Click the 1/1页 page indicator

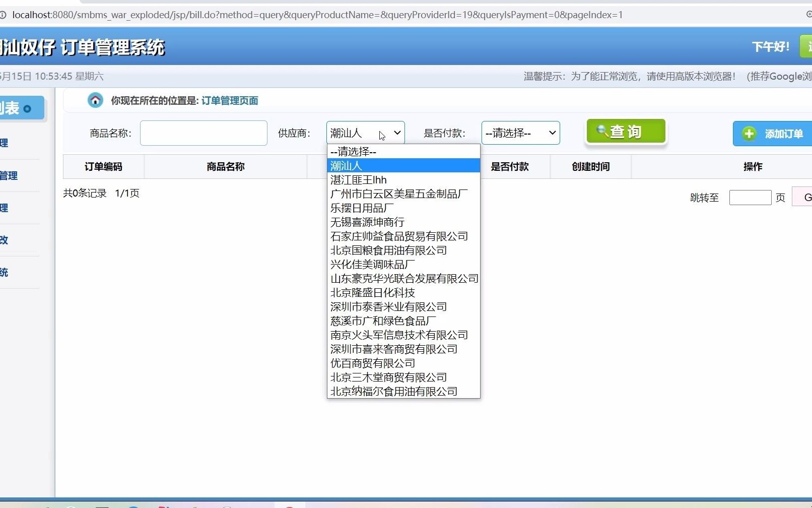tap(127, 193)
